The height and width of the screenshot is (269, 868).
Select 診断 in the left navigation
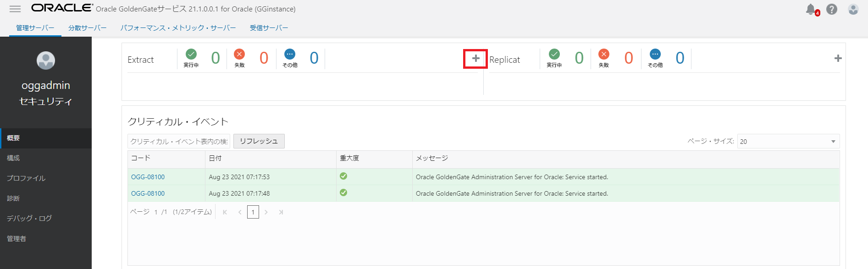[x=13, y=198]
